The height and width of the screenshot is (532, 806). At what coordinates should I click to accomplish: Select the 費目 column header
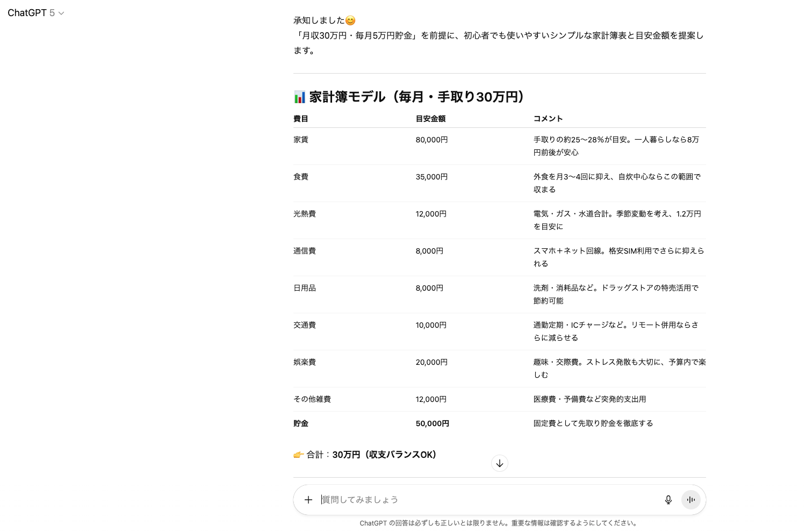click(301, 119)
